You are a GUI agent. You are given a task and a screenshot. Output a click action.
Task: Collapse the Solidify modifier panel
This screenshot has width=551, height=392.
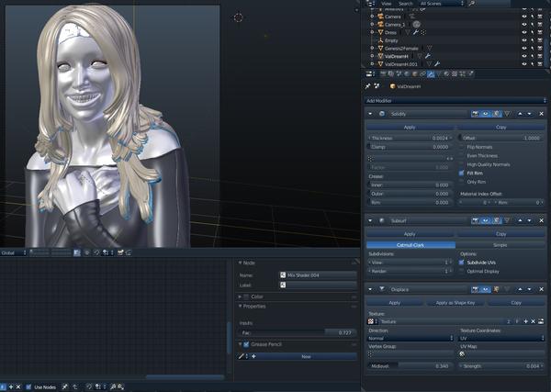[369, 113]
